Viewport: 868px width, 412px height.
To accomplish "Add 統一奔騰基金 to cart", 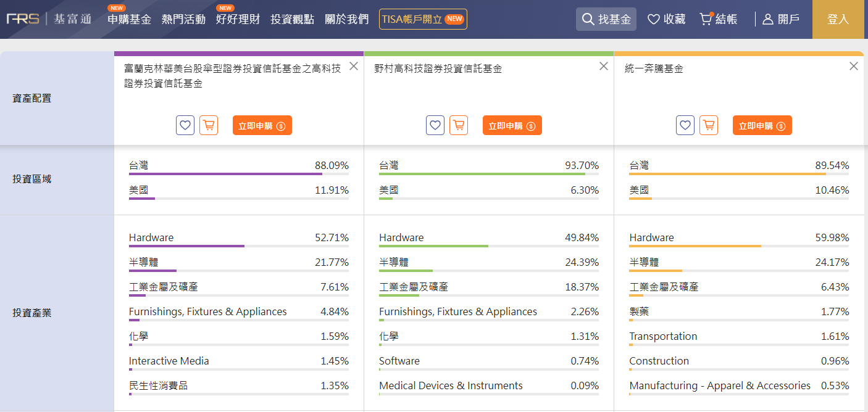I will click(x=709, y=125).
